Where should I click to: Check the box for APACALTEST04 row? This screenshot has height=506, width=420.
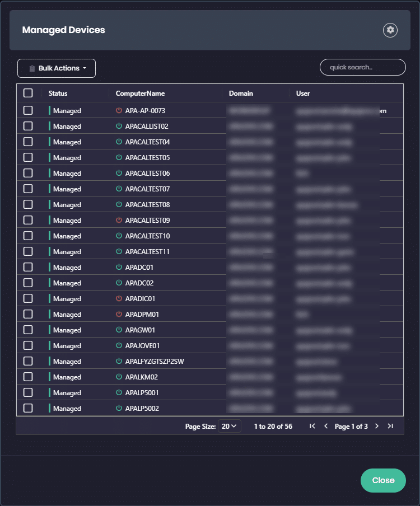pos(28,142)
